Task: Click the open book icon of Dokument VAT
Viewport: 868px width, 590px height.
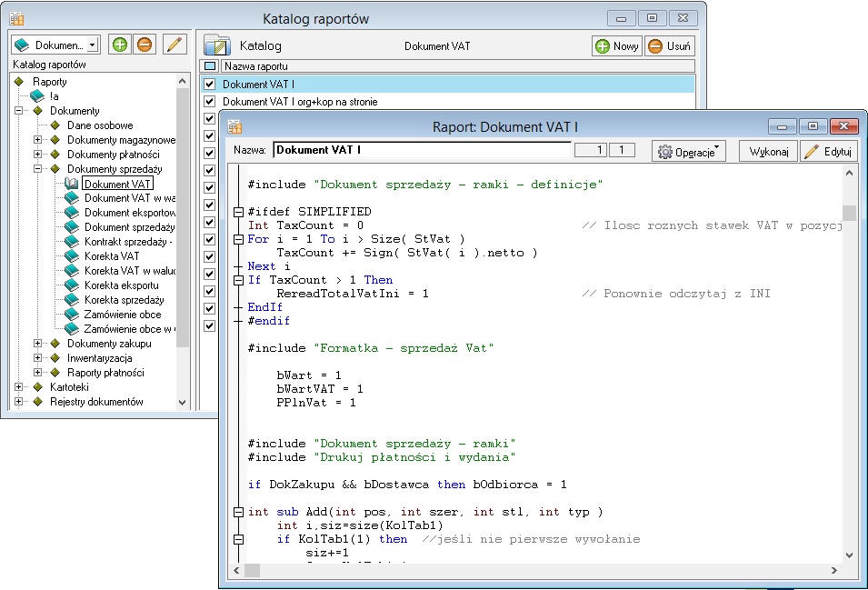Action: coord(72,184)
